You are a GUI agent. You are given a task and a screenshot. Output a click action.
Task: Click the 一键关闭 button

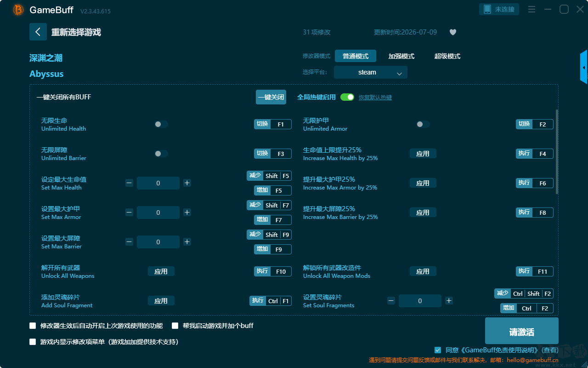click(x=271, y=97)
